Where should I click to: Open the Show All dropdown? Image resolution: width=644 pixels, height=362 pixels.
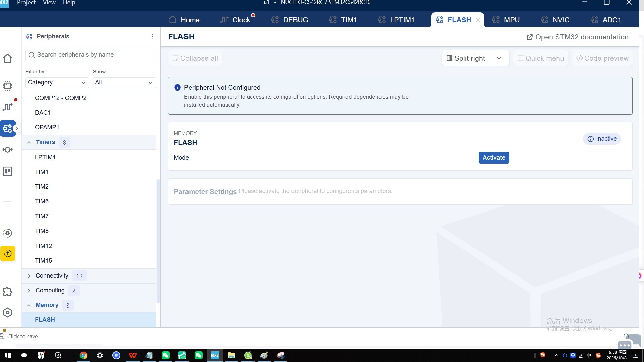click(x=124, y=82)
